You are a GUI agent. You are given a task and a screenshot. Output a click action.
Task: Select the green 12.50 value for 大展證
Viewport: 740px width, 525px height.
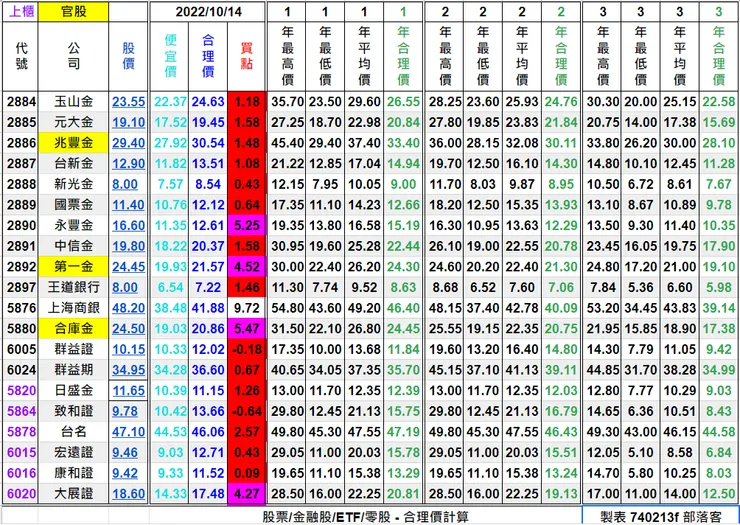(719, 494)
